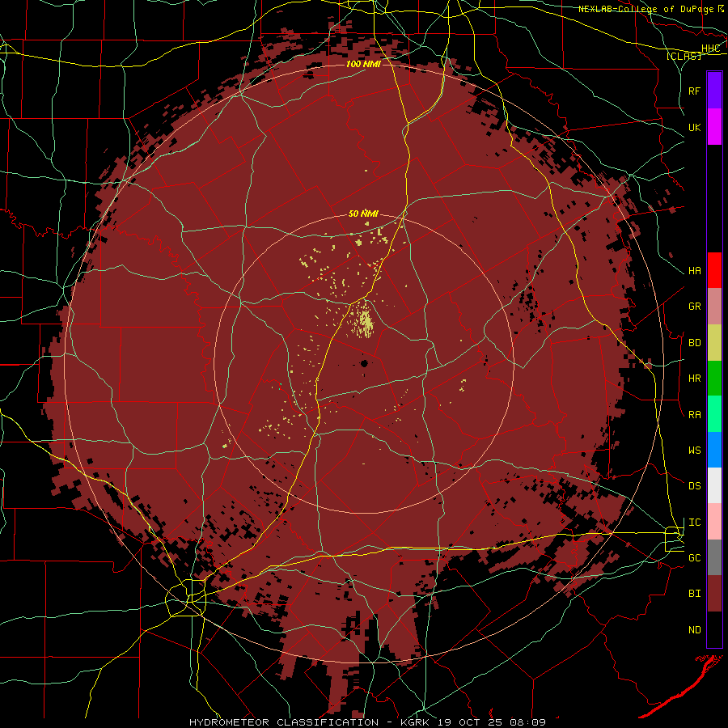Click the DS legend label
The width and height of the screenshot is (728, 728).
(x=694, y=486)
